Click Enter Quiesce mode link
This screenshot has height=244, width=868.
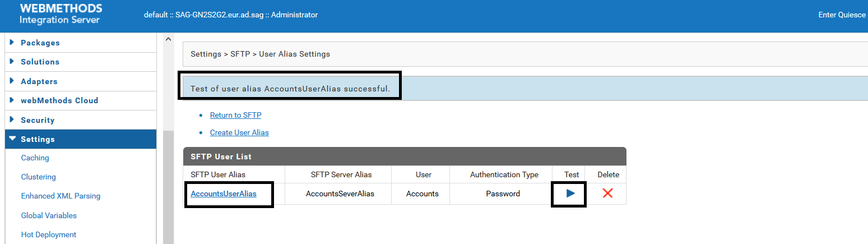point(842,15)
